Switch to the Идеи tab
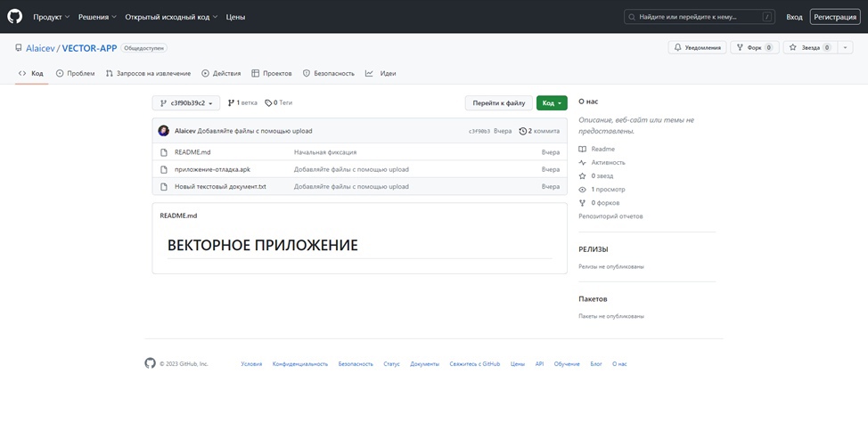The image size is (868, 447). (381, 73)
